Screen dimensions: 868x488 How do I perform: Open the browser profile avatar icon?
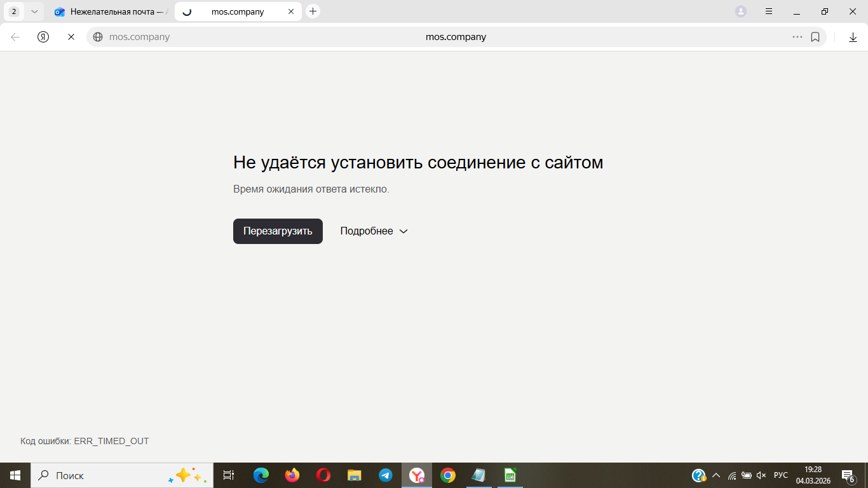[741, 11]
